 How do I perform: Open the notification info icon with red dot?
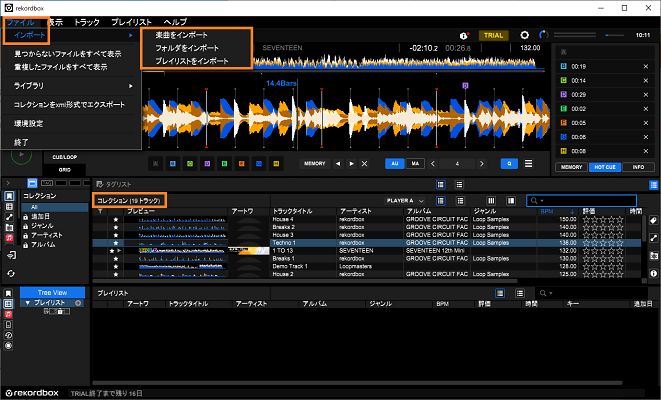coord(464,35)
